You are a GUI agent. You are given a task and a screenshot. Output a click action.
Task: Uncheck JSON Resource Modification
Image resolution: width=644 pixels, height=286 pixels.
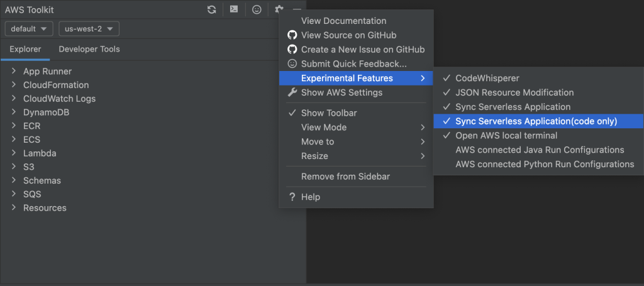point(538,92)
